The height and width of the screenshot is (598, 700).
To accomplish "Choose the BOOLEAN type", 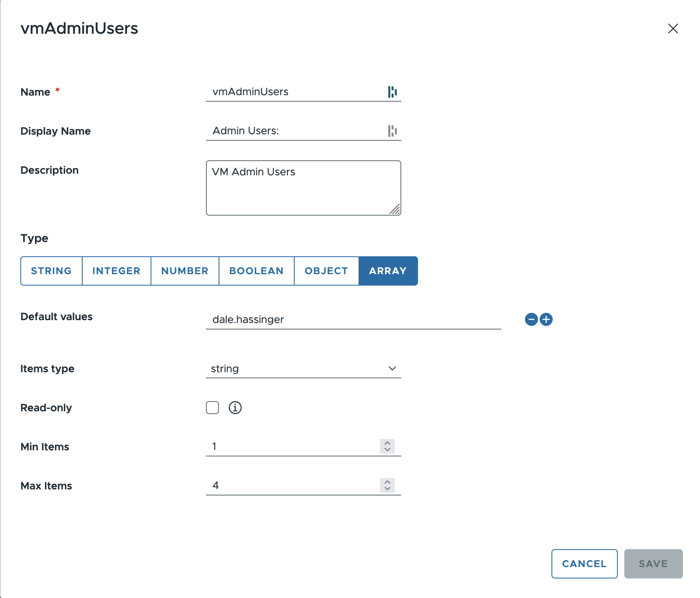I will (x=256, y=271).
